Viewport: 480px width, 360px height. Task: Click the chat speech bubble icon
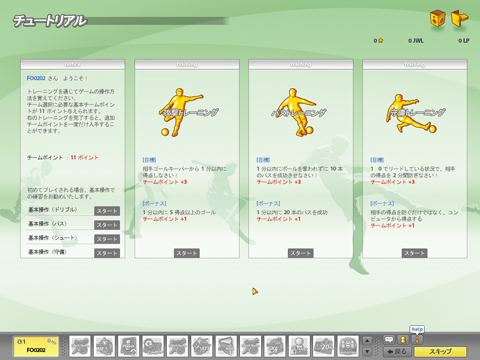pos(389,340)
